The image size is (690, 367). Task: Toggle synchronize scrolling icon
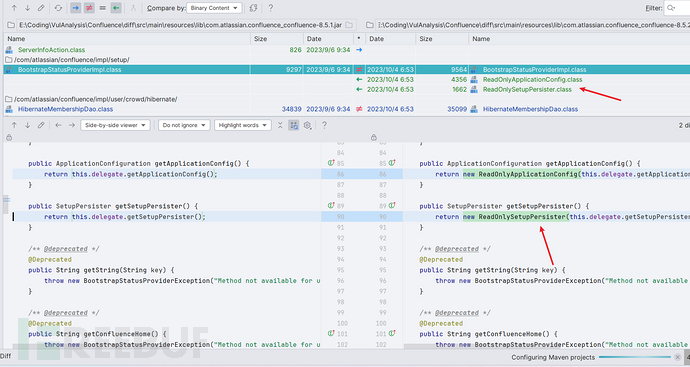294,125
